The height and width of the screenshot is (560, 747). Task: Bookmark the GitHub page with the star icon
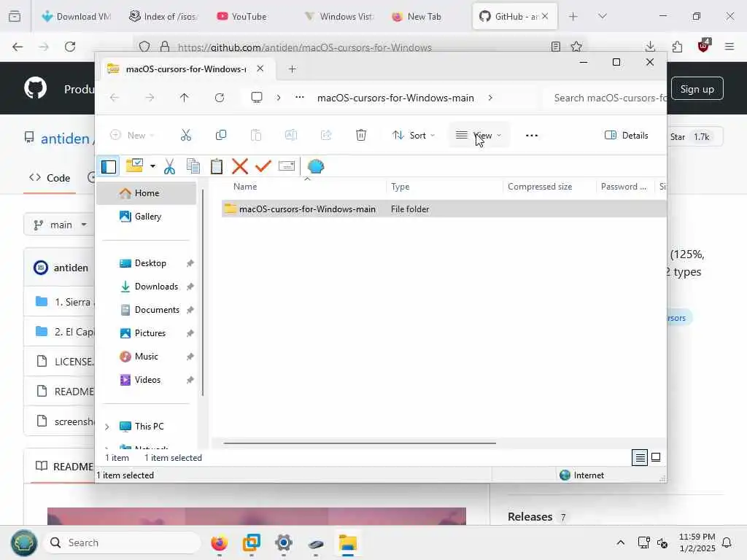[576, 47]
